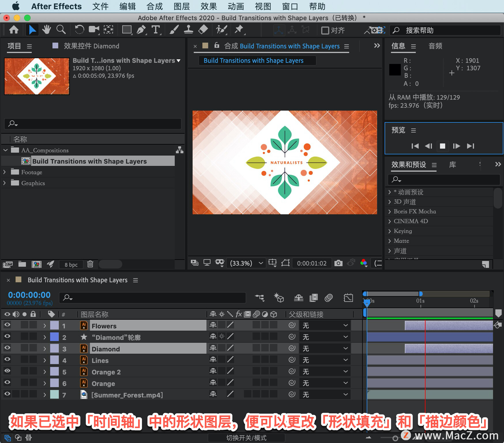The width and height of the screenshot is (504, 443).
Task: Select the Rotation tool
Action: 79,30
